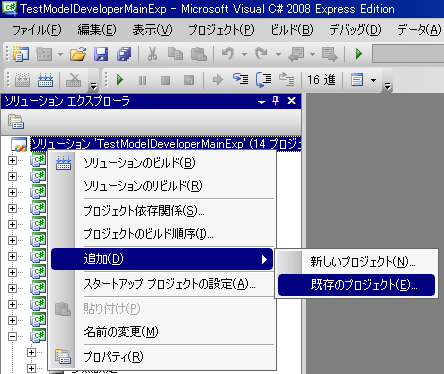Screen dimensions: 444x374
Task: Click the first build toolbar icon
Action: [22, 80]
